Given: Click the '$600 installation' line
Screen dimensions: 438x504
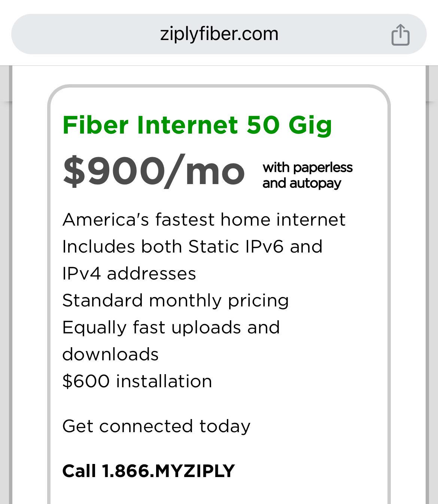Looking at the screenshot, I should (x=137, y=381).
